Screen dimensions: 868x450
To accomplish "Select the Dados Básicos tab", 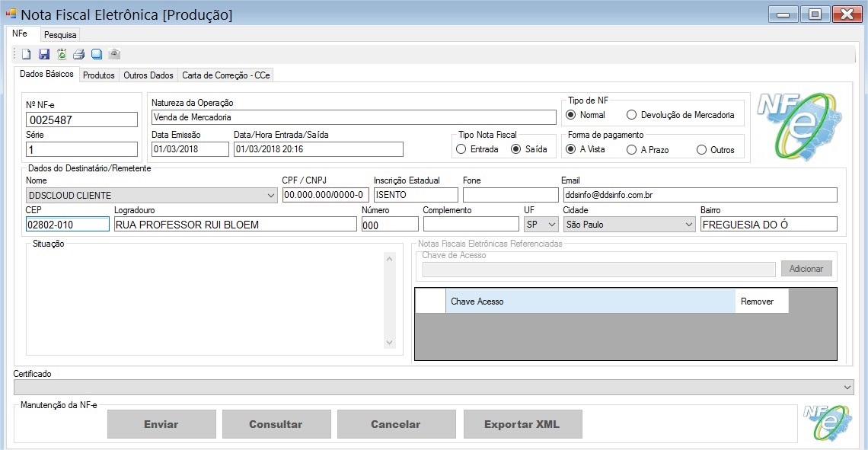I will pos(46,74).
